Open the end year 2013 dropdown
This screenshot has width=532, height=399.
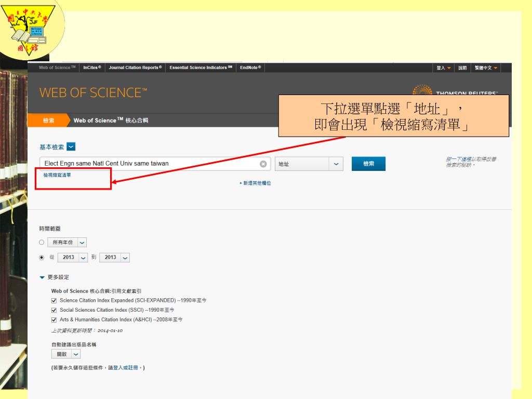[115, 258]
